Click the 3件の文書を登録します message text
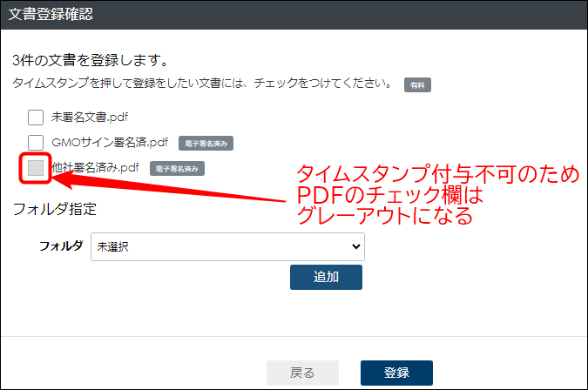 click(x=90, y=62)
